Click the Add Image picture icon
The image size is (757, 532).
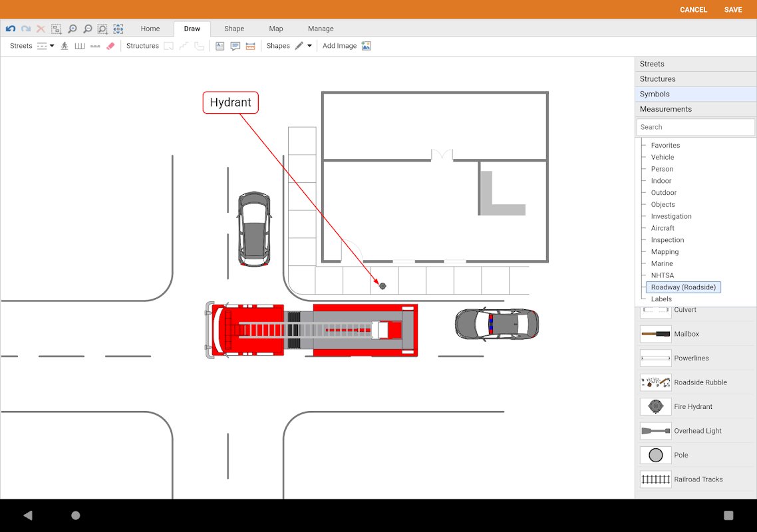click(366, 46)
